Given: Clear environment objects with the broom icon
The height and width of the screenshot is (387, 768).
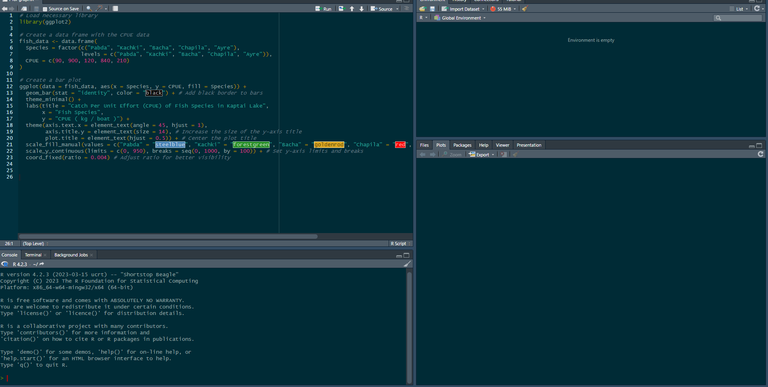Looking at the screenshot, I should [x=524, y=9].
